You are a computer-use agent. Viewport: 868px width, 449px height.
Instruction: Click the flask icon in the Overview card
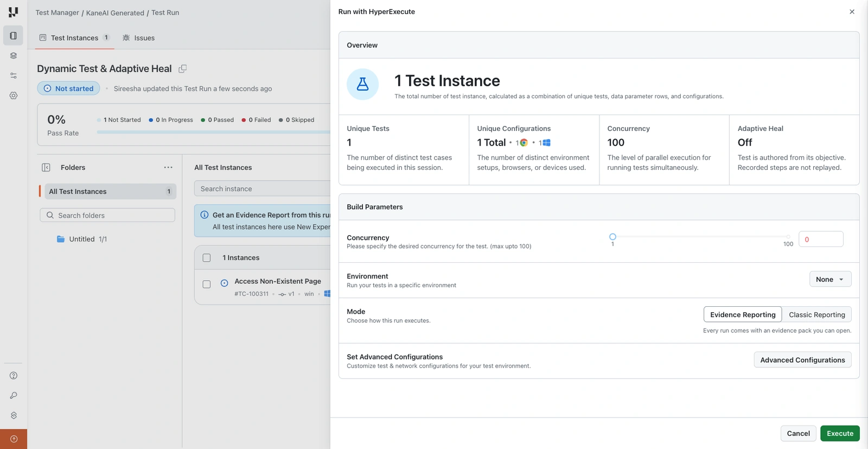362,84
